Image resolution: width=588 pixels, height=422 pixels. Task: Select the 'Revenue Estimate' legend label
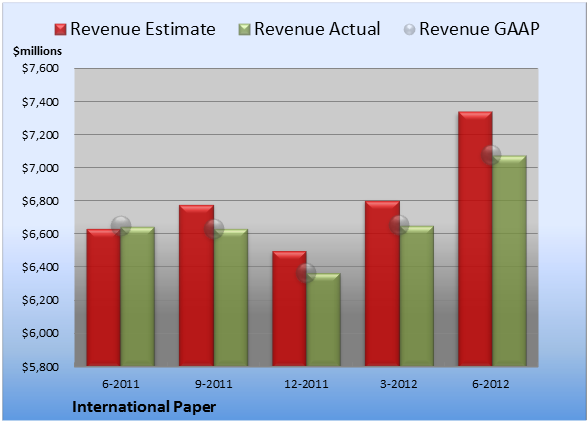[143, 29]
